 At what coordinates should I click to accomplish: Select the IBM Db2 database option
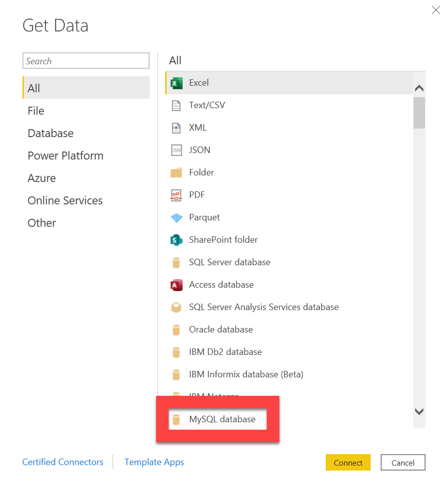coord(225,352)
